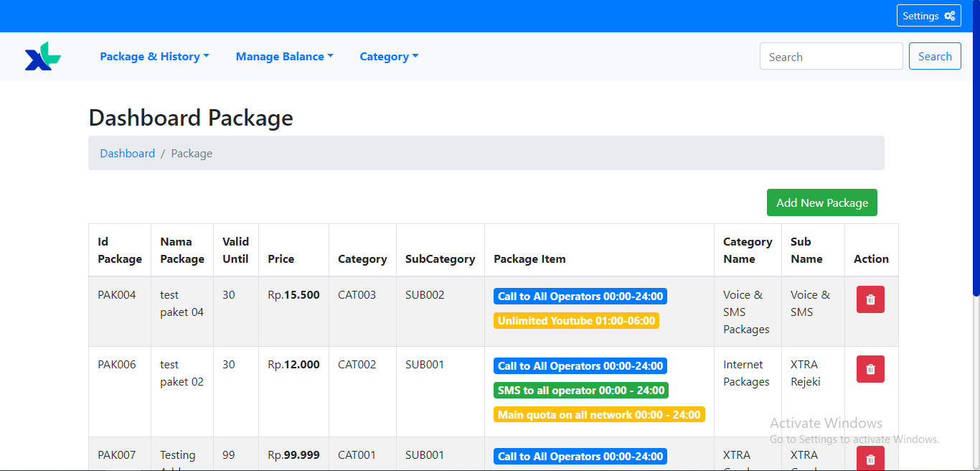
Task: Expand the Category dropdown menu
Action: tap(389, 57)
